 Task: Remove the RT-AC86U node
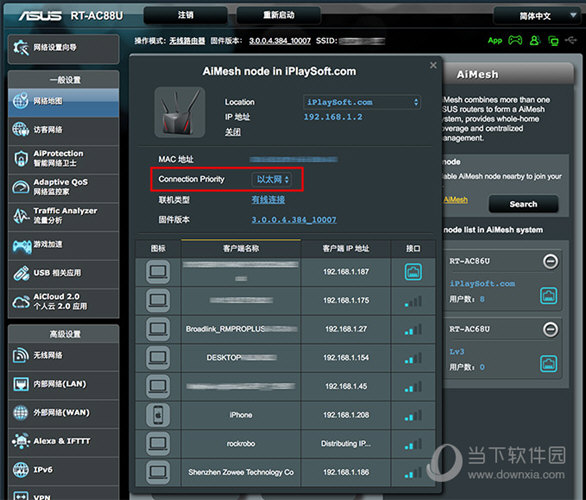pyautogui.click(x=550, y=261)
